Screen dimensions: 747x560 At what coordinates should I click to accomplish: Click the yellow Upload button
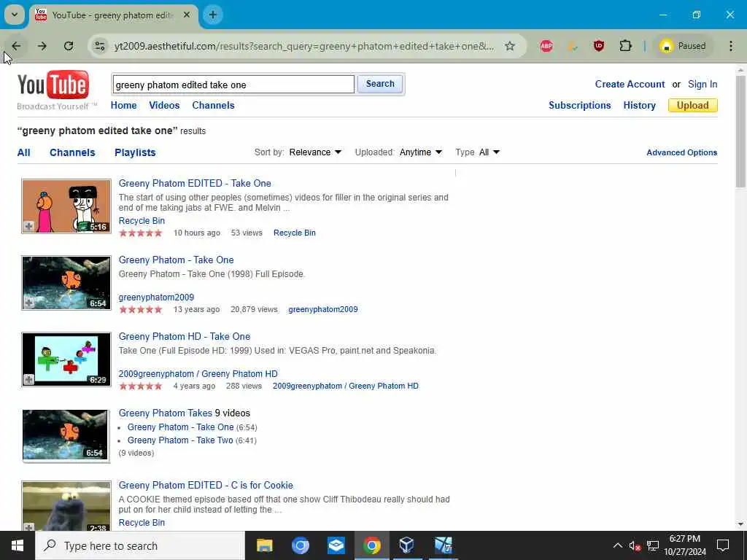click(693, 105)
